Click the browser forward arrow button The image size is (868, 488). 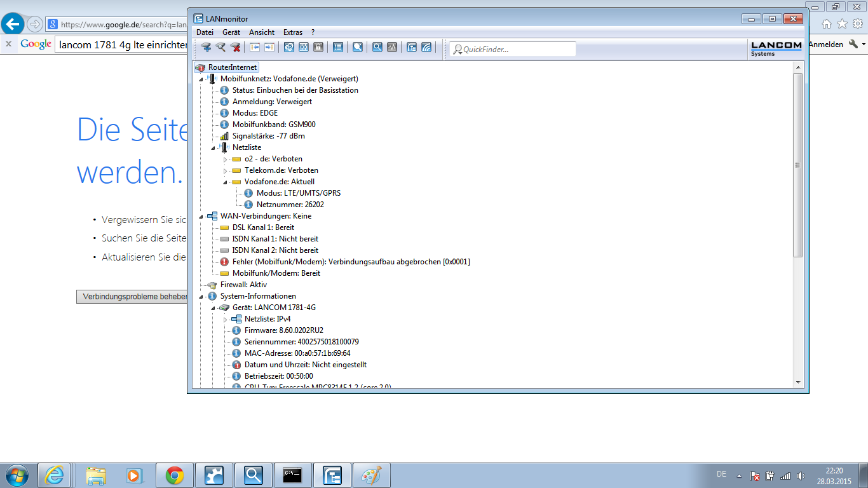point(35,24)
